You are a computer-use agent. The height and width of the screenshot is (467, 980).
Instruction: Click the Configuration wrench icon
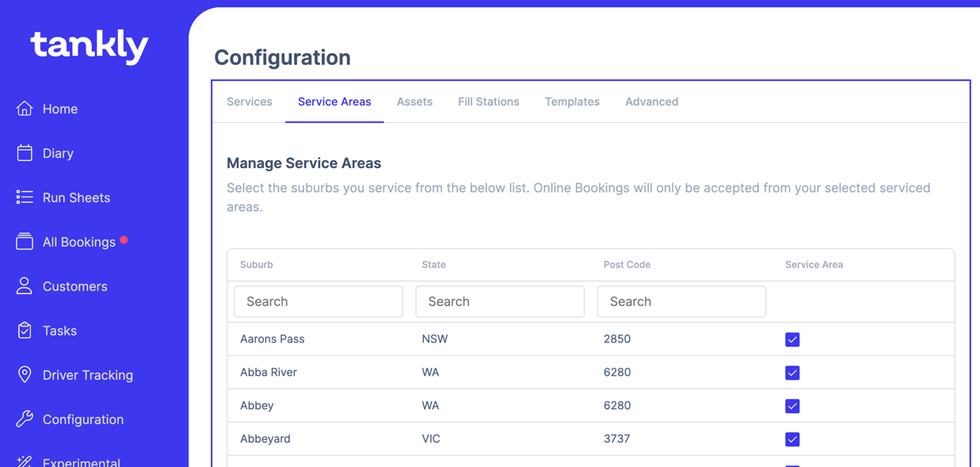[x=25, y=419]
